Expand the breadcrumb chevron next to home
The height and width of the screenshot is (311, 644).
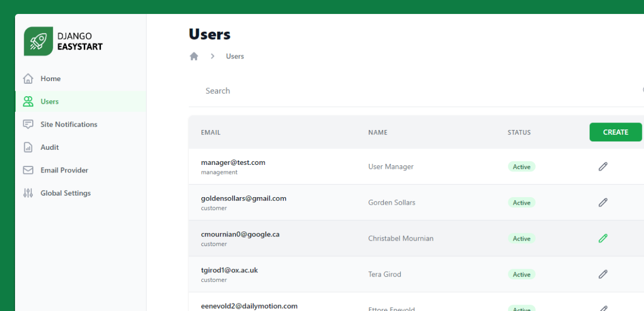(212, 56)
